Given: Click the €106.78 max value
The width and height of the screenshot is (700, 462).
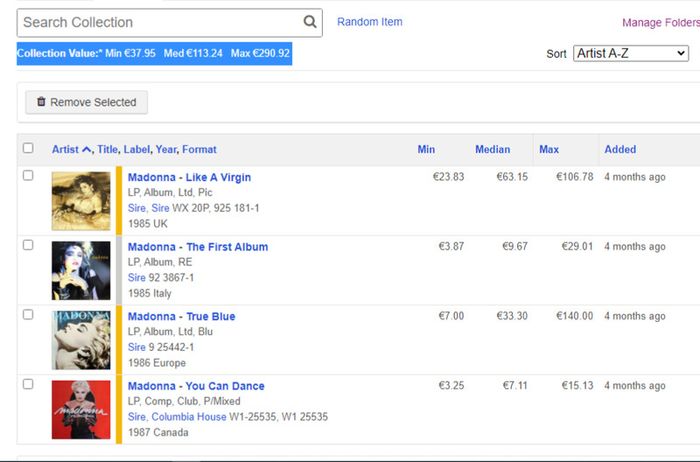Looking at the screenshot, I should pos(575,177).
